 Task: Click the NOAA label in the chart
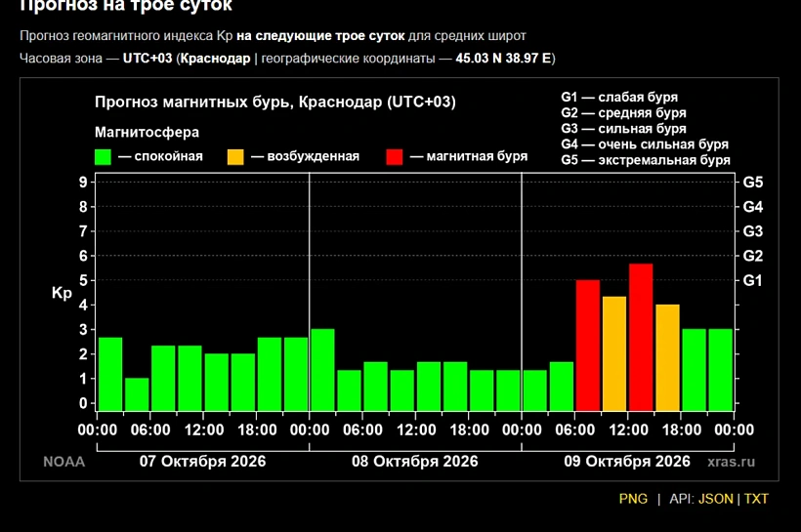pyautogui.click(x=63, y=462)
